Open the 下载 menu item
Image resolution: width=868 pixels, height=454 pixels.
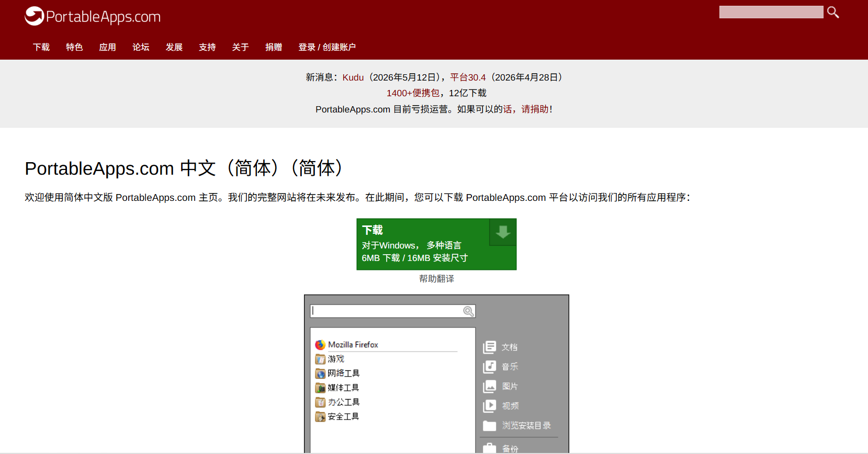tap(41, 47)
